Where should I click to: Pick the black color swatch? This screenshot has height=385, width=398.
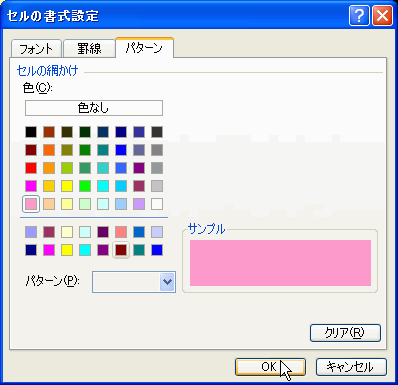click(31, 132)
